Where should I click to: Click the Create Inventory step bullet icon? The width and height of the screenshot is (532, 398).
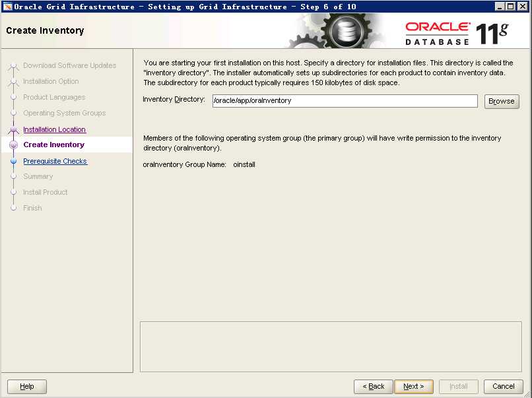click(14, 145)
